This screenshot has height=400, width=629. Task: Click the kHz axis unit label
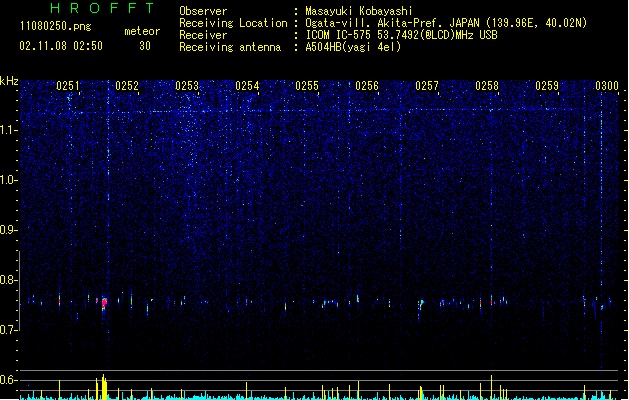click(9, 81)
